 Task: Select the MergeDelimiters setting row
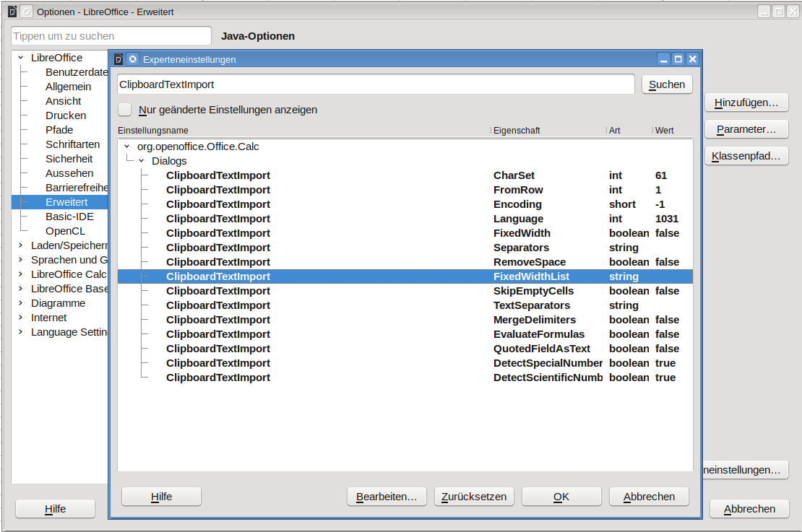(405, 319)
